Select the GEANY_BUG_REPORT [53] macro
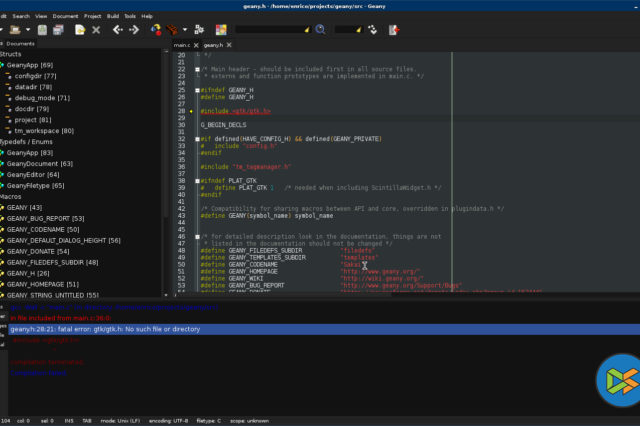The height and width of the screenshot is (426, 640). pos(45,218)
